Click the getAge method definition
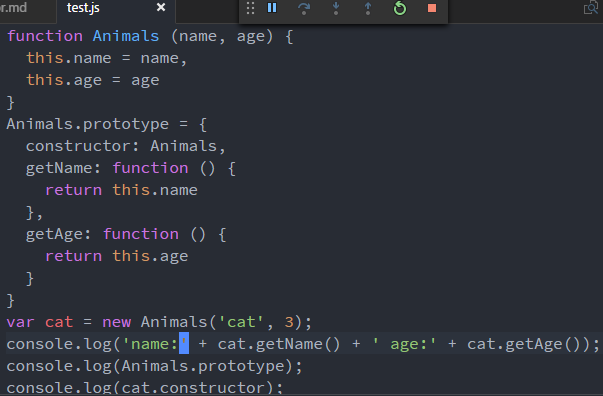Screen dimensions: 603x396 pos(126,235)
